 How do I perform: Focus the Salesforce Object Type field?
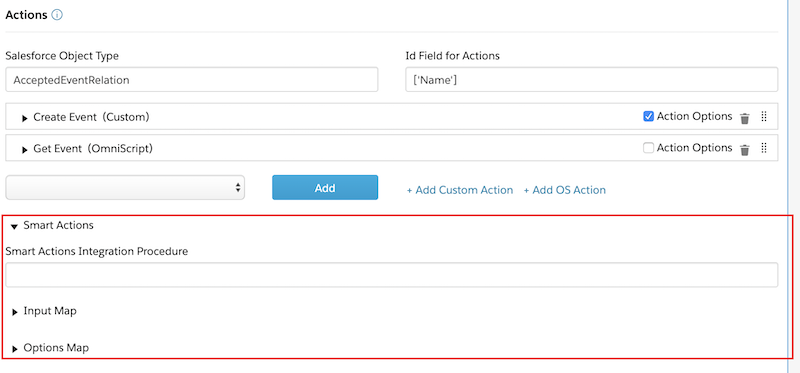tap(192, 80)
